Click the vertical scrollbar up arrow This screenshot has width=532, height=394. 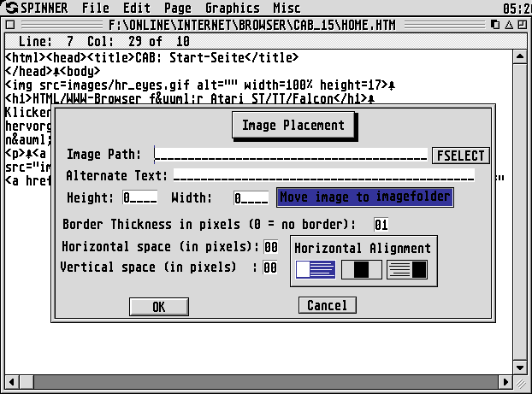pyautogui.click(x=518, y=57)
